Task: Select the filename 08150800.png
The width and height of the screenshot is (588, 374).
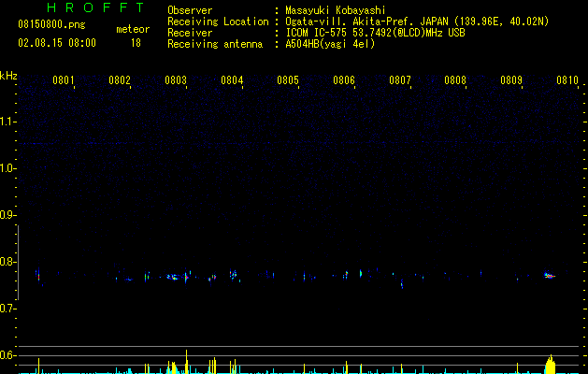Action: [x=51, y=24]
